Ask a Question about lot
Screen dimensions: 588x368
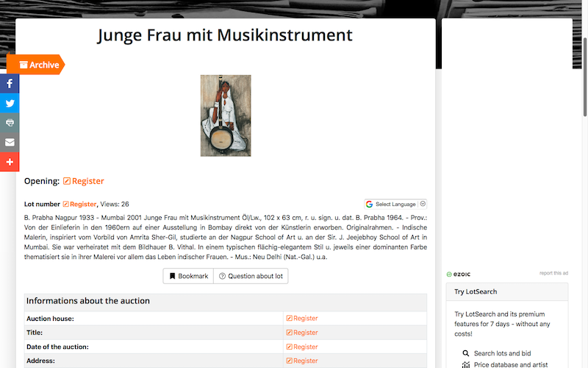[x=251, y=276]
